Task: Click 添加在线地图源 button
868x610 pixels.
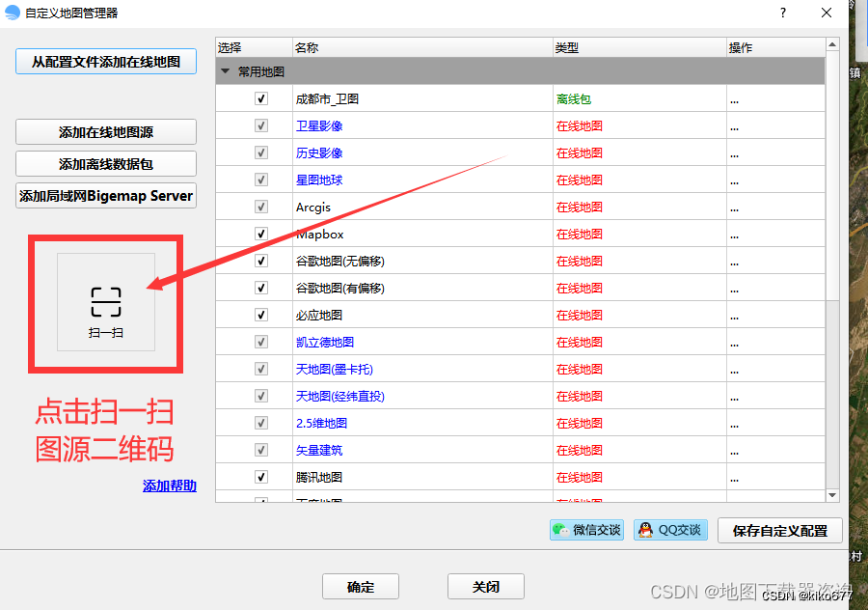Action: click(106, 132)
